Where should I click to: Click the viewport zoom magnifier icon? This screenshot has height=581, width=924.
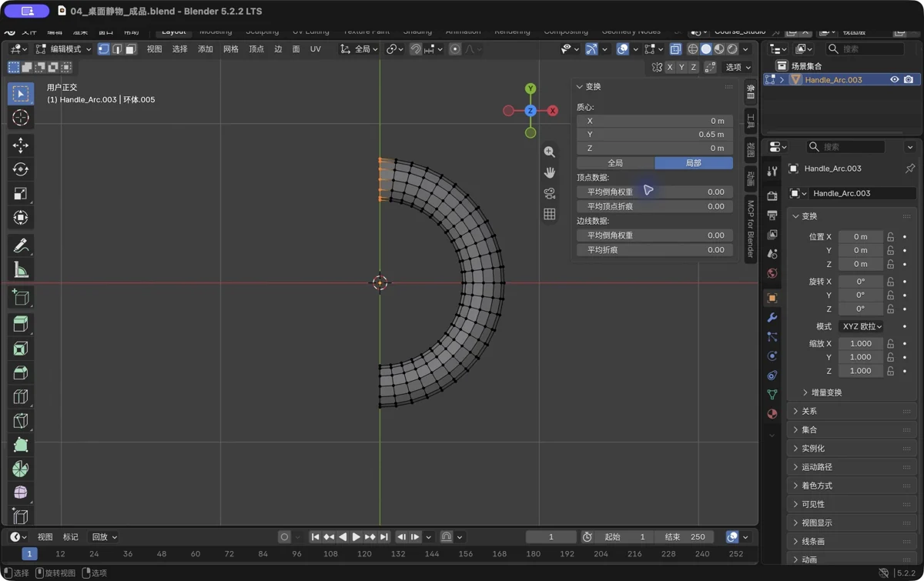tap(549, 152)
